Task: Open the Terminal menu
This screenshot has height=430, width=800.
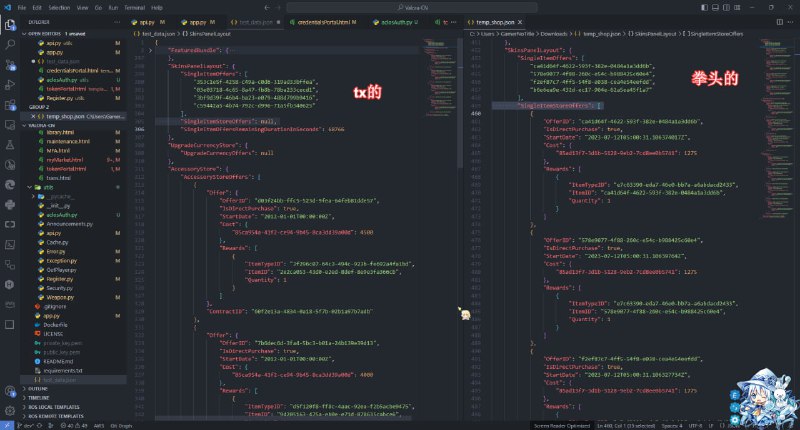Action: tap(135, 8)
